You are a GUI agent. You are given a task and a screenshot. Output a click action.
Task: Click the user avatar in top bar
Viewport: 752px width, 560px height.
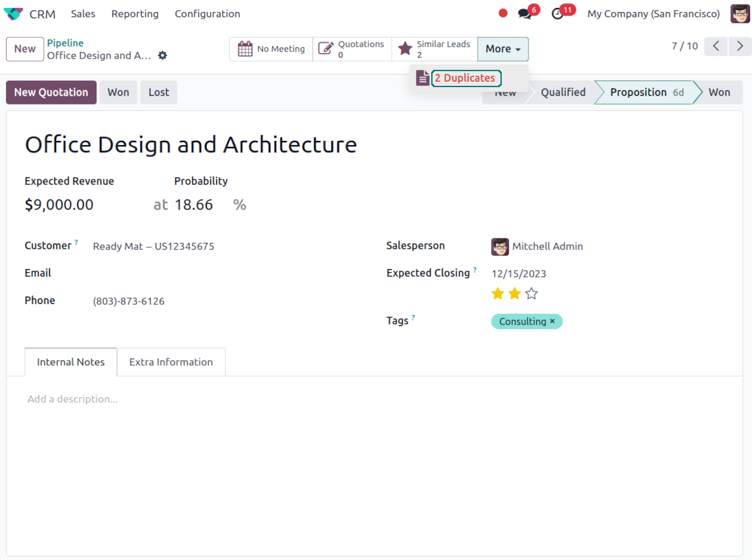(x=740, y=14)
